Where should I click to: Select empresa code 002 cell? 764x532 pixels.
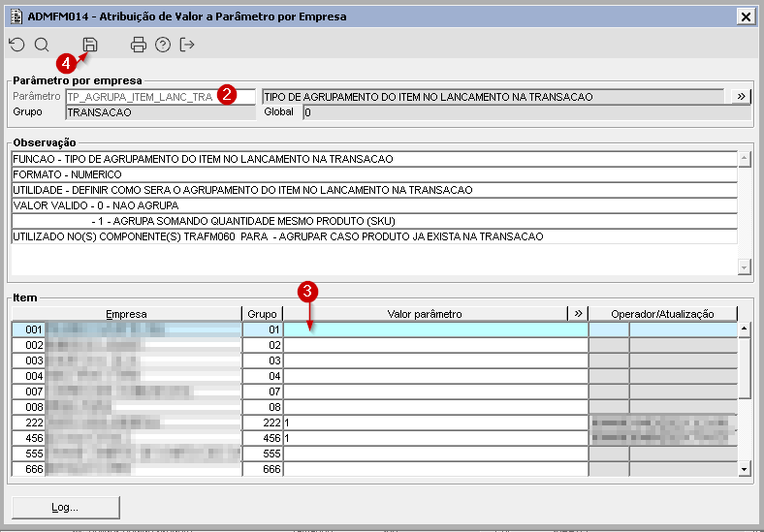pos(29,345)
